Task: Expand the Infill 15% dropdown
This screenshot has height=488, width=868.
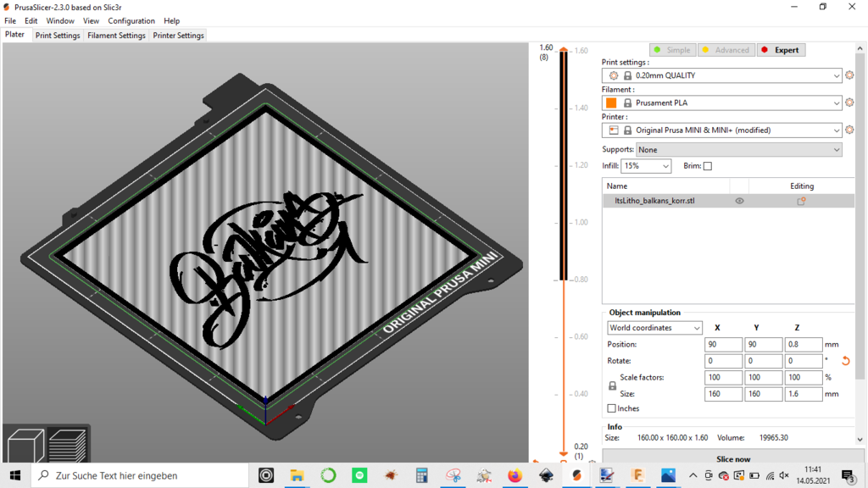Action: pos(646,166)
